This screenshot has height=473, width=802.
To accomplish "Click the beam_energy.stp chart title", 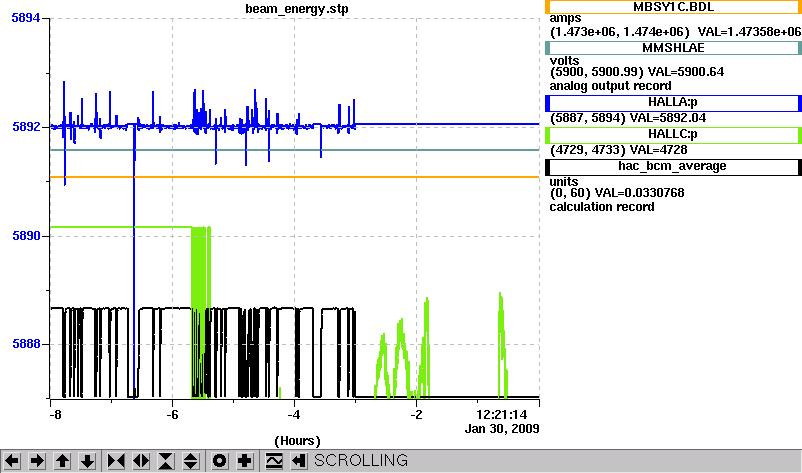I will (x=297, y=9).
